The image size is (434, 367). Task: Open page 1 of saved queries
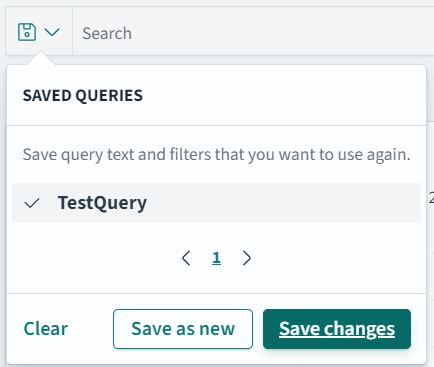(216, 258)
